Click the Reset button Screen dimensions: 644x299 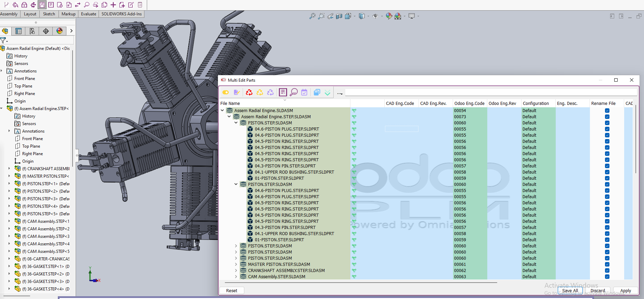[x=232, y=290]
